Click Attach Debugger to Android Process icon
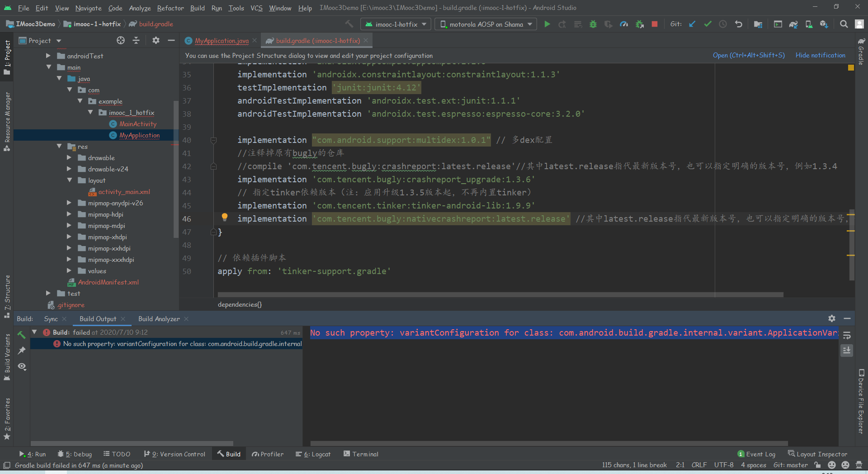The width and height of the screenshot is (868, 474). [639, 24]
